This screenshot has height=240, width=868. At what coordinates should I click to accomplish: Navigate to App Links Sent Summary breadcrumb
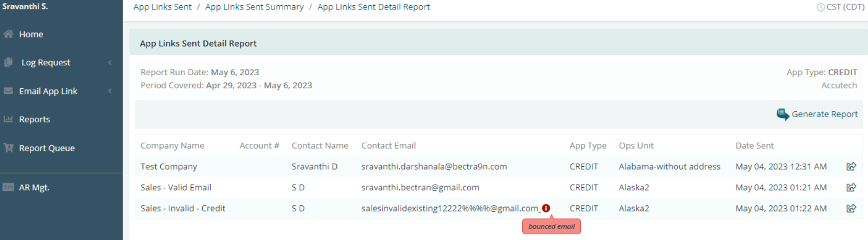click(x=255, y=7)
